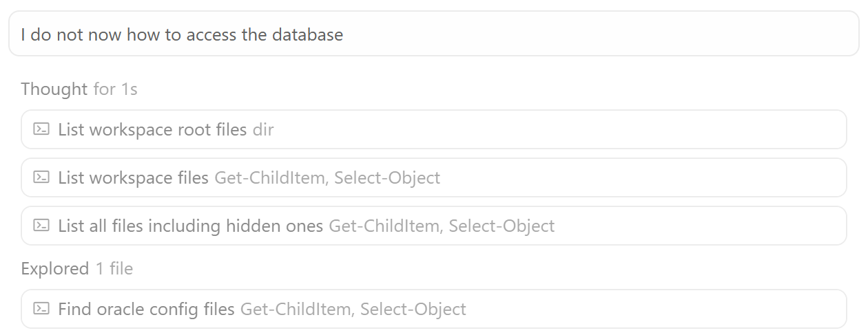Expand List all files including hidden ones
868x335 pixels.
(x=190, y=226)
